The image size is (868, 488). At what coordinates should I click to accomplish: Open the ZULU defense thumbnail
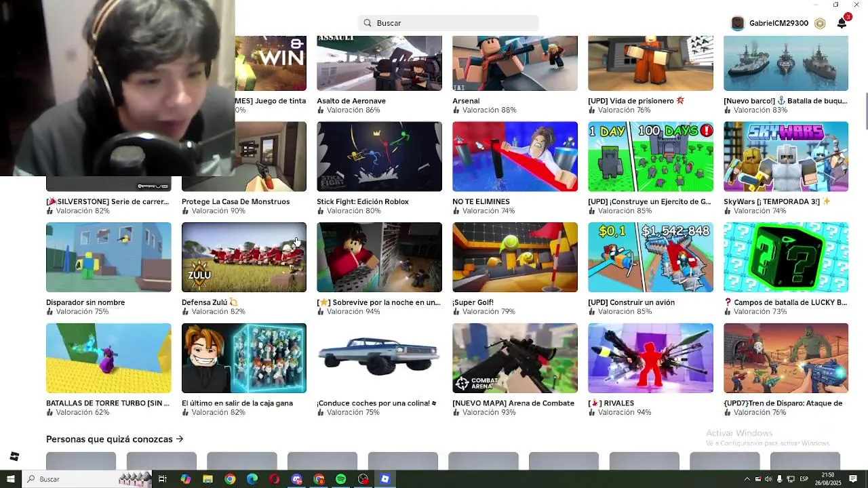pyautogui.click(x=243, y=258)
